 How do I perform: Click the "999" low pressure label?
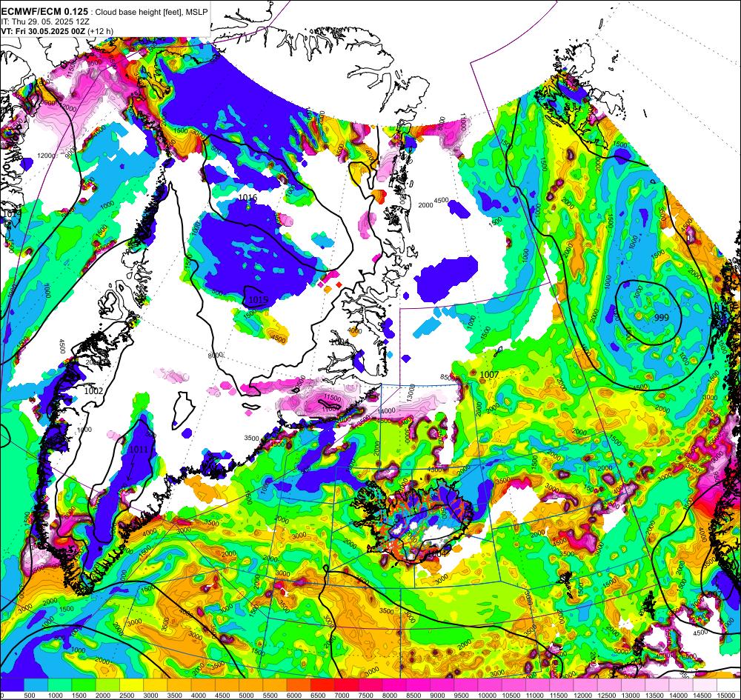pos(662,318)
